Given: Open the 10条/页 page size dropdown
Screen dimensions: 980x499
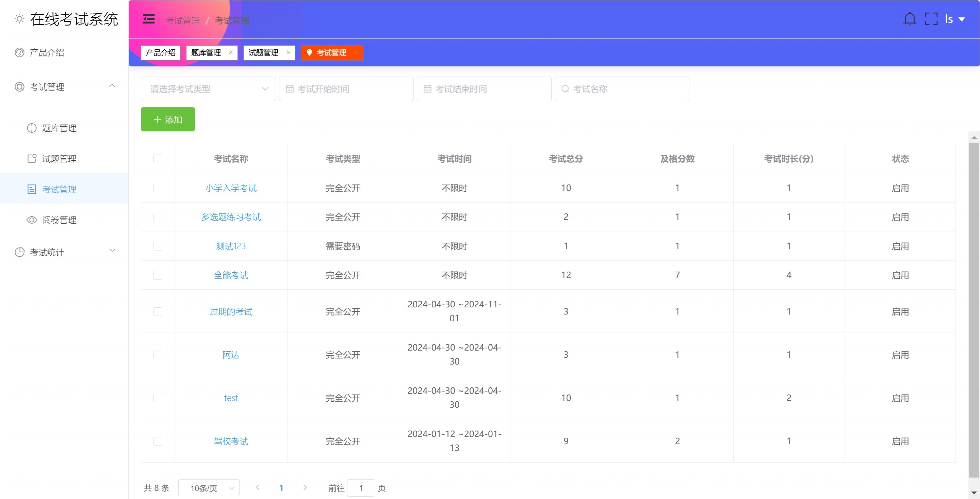Looking at the screenshot, I should [x=209, y=488].
